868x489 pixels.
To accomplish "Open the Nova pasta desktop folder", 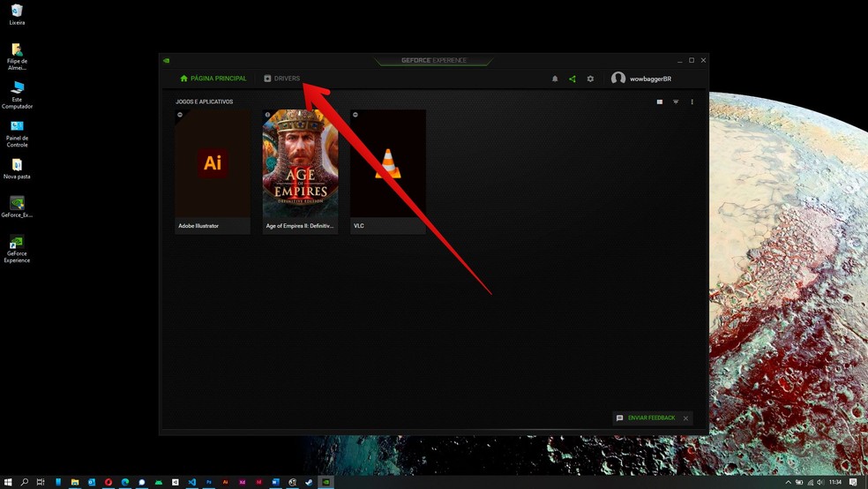I will tap(17, 169).
